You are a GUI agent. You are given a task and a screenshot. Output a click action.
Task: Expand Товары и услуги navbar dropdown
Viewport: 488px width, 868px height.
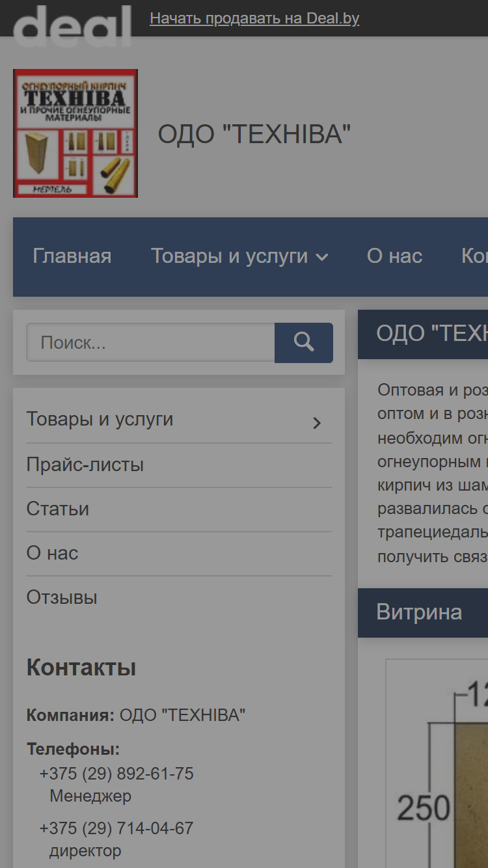pos(239,256)
